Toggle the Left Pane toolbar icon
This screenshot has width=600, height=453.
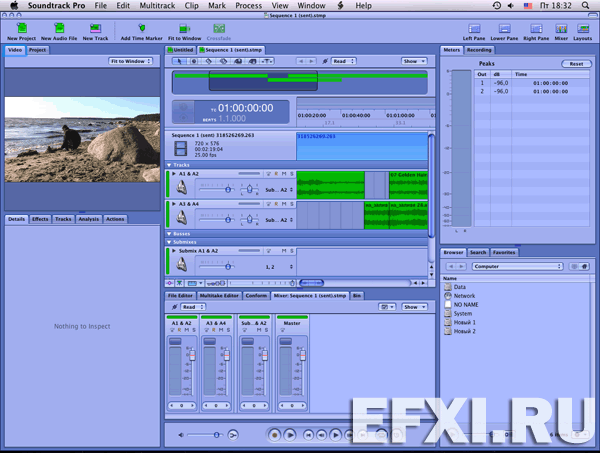point(474,29)
